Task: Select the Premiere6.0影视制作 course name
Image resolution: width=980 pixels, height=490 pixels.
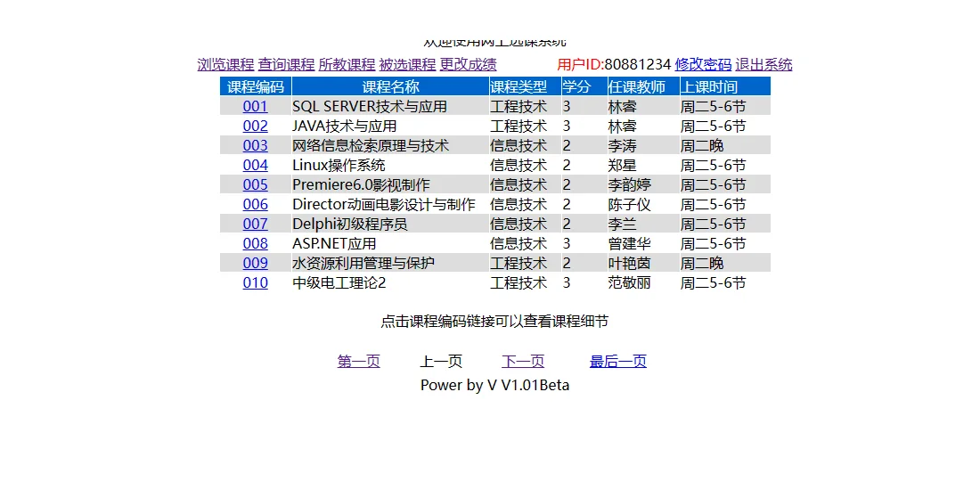Action: 361,185
